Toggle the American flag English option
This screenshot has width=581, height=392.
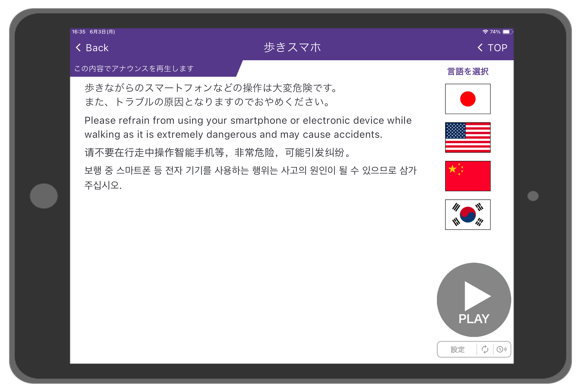click(467, 137)
